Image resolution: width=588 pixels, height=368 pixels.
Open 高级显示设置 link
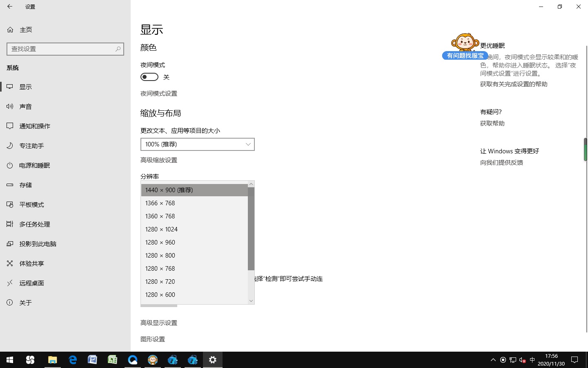[x=159, y=323]
